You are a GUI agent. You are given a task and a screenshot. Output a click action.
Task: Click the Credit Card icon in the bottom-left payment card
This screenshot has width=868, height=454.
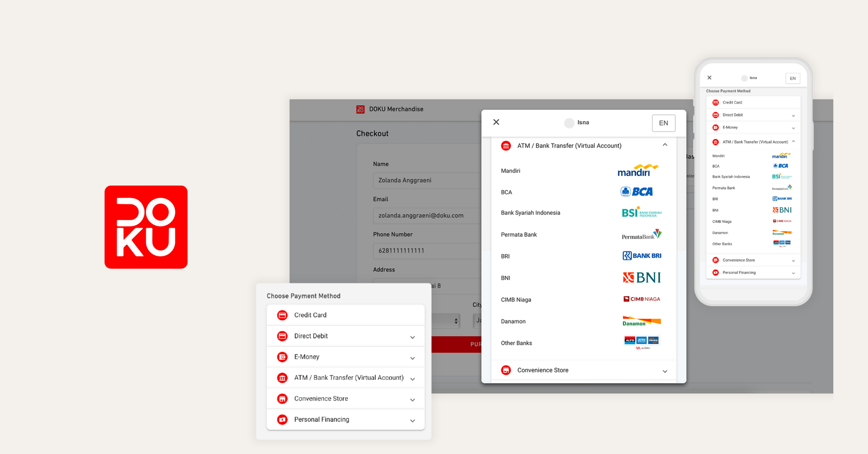tap(282, 315)
